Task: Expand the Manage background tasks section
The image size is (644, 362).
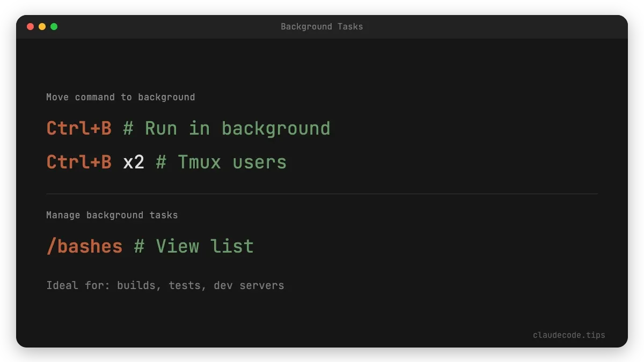Action: coord(112,215)
